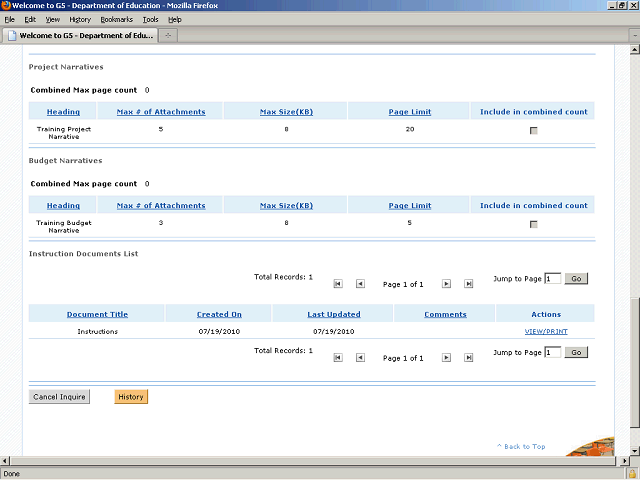Viewport: 640px width, 480px height.
Task: Click lower Jump to Page input field
Action: [x=553, y=352]
